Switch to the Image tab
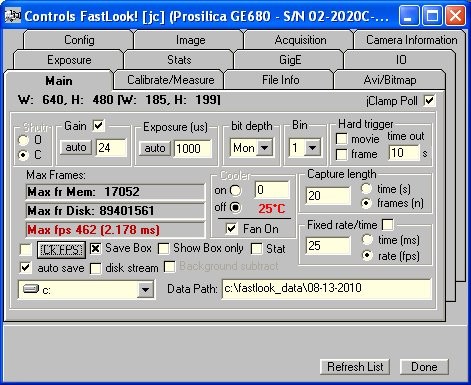Screen dimensions: 471x385 [x=190, y=40]
